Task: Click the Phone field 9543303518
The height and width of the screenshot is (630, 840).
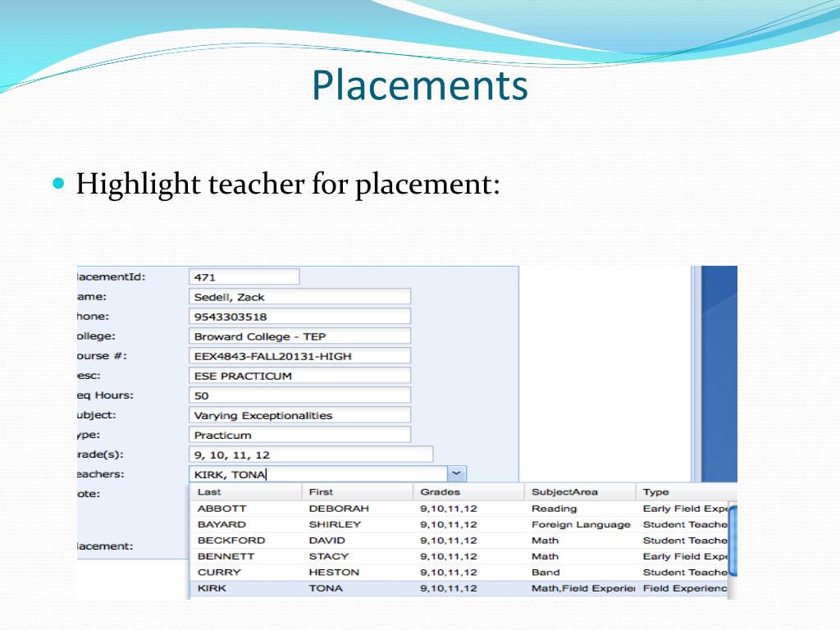Action: click(x=300, y=317)
